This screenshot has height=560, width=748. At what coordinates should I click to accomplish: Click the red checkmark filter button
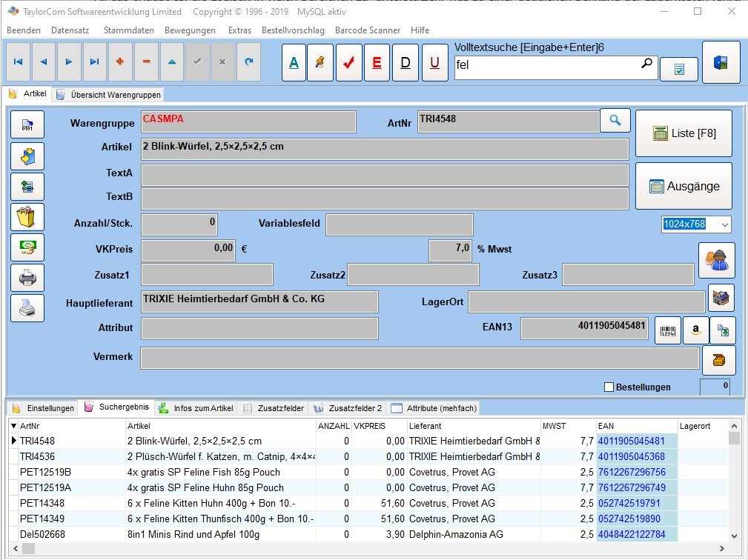(x=348, y=63)
